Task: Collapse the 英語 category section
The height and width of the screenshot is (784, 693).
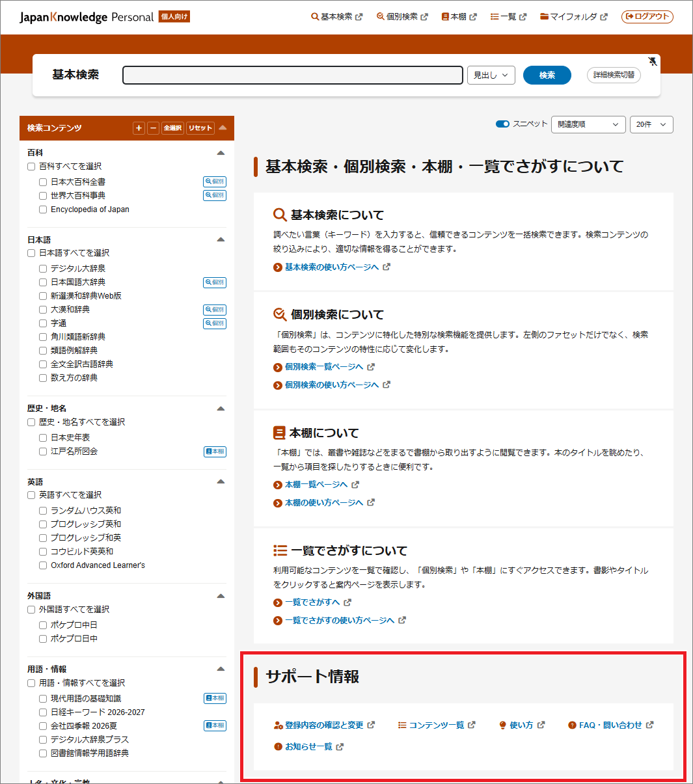Action: (221, 481)
